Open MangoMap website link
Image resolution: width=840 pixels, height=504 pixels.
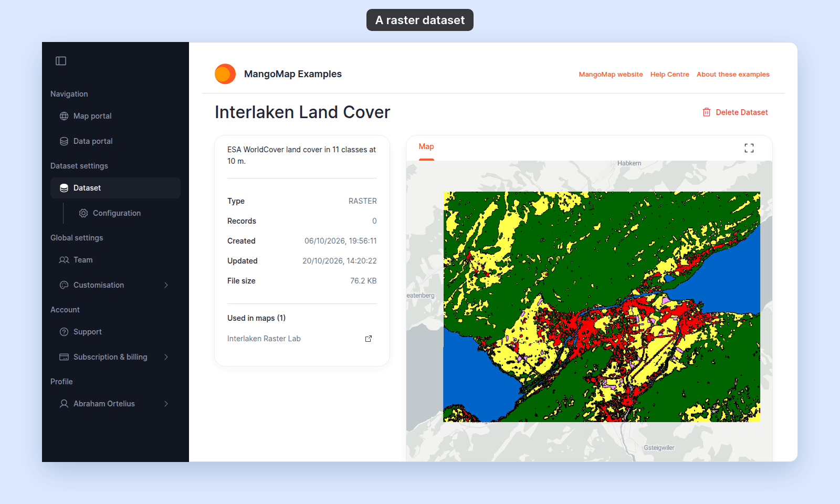point(611,75)
